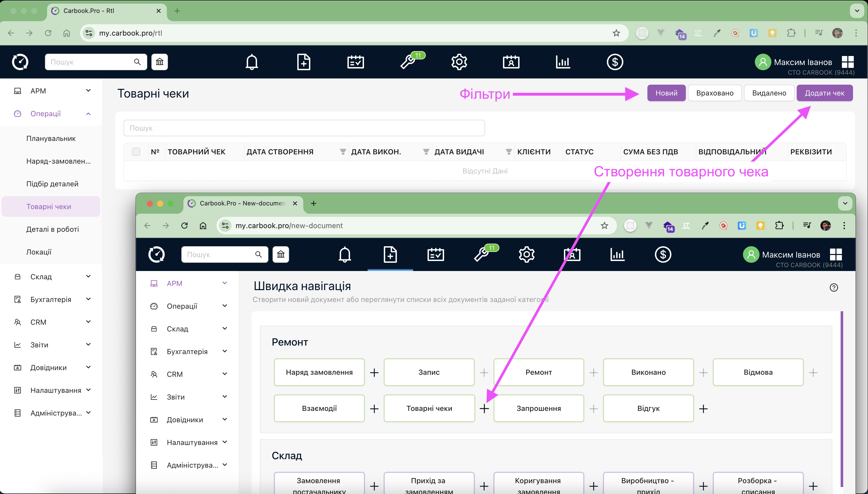Open filter on ДАТА СТВОРЕННЯ column
Viewport: 868px width, 494px height.
(343, 152)
